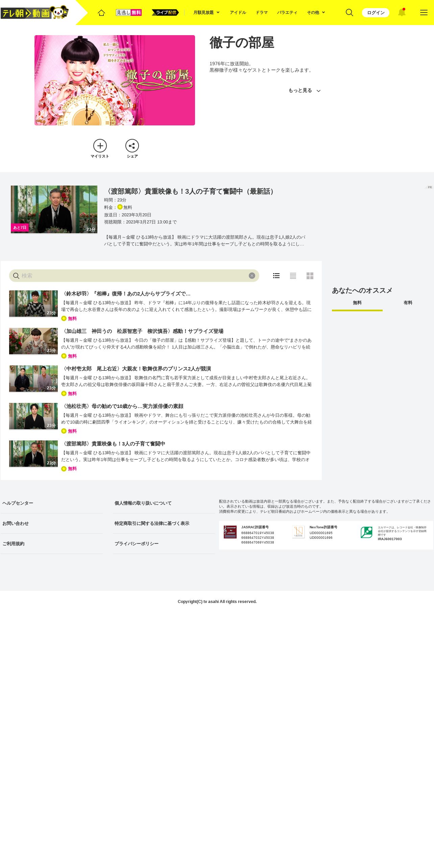The image size is (434, 868).
Task: Open the 見逃し無料 badge link
Action: [x=129, y=13]
